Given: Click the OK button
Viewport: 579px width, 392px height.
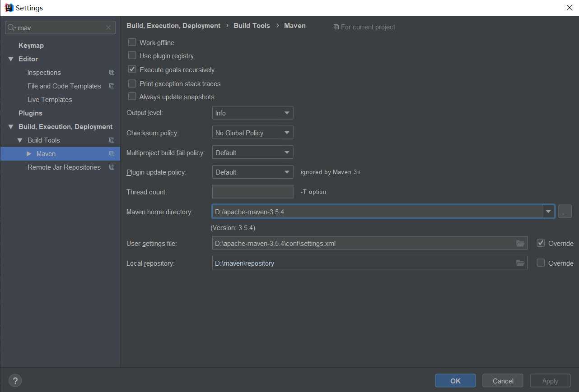Looking at the screenshot, I should coord(455,381).
